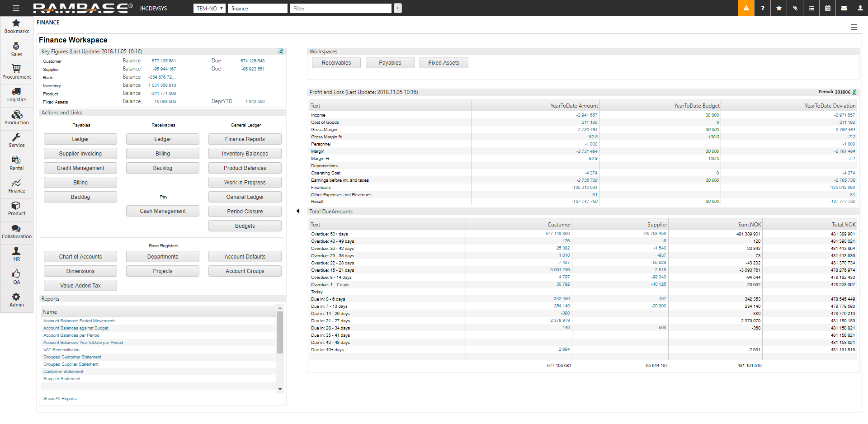Open the Logistics module in sidebar
The image size is (868, 424).
17,95
